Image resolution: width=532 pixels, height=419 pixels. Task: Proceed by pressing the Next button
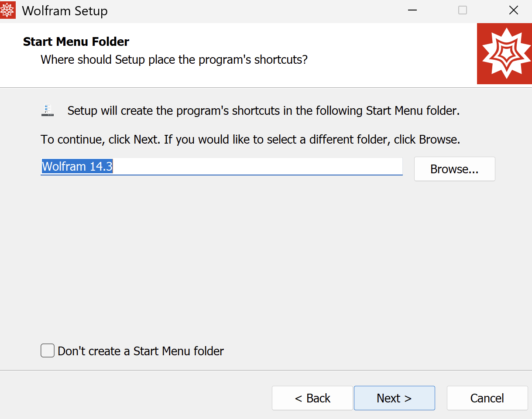click(394, 398)
